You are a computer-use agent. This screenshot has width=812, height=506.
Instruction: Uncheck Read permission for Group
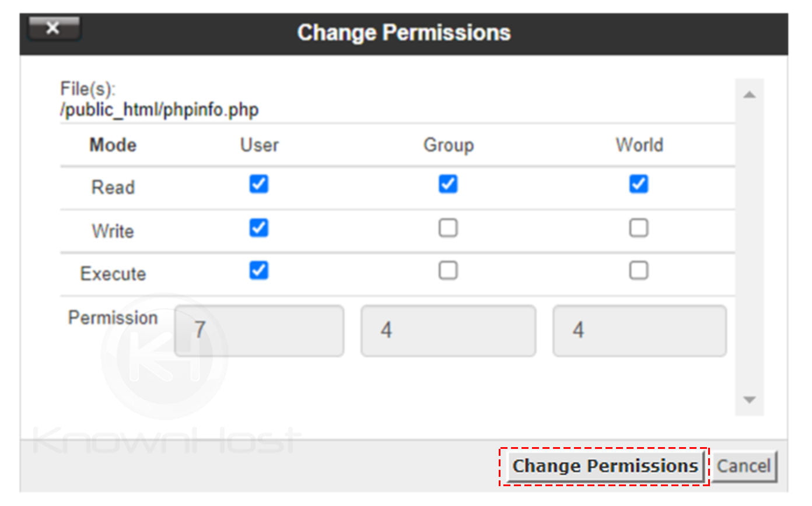click(448, 184)
